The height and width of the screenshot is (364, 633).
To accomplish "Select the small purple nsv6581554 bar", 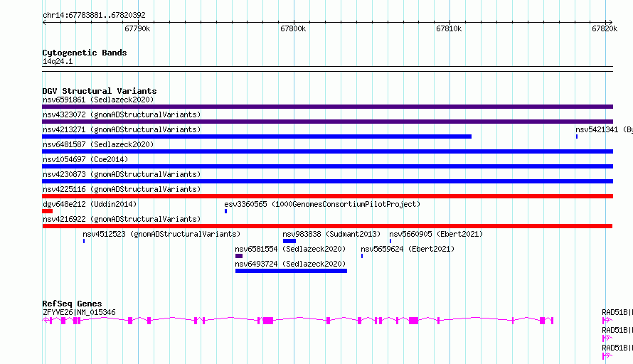I will [x=239, y=256].
